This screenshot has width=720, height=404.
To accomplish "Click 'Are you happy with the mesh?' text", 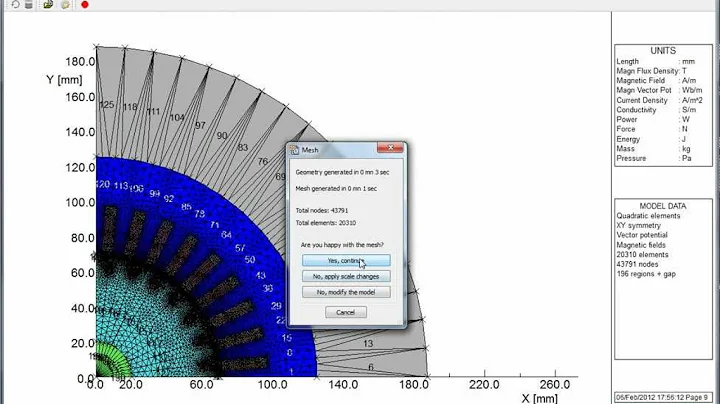I will [x=342, y=245].
